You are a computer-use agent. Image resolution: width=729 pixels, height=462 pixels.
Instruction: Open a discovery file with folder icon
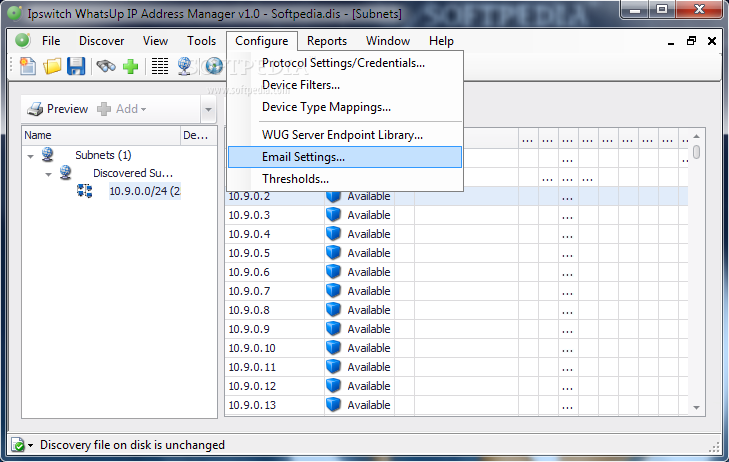pyautogui.click(x=52, y=66)
